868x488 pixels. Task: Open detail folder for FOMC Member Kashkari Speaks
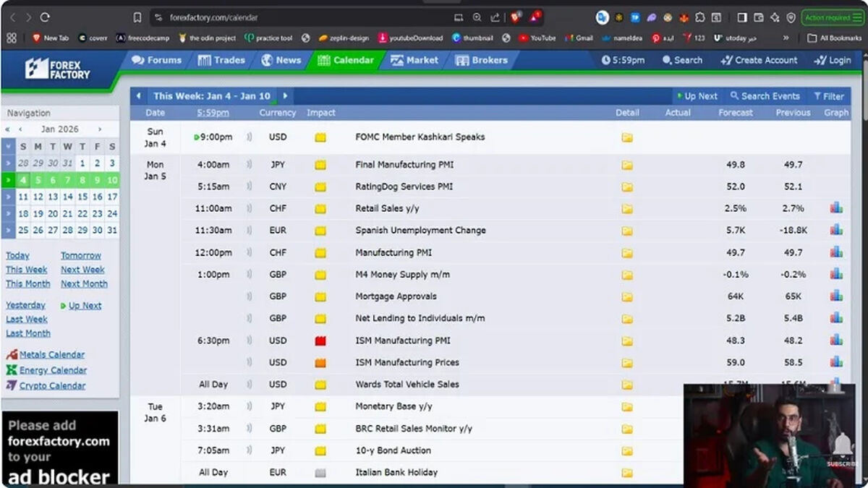(x=627, y=137)
